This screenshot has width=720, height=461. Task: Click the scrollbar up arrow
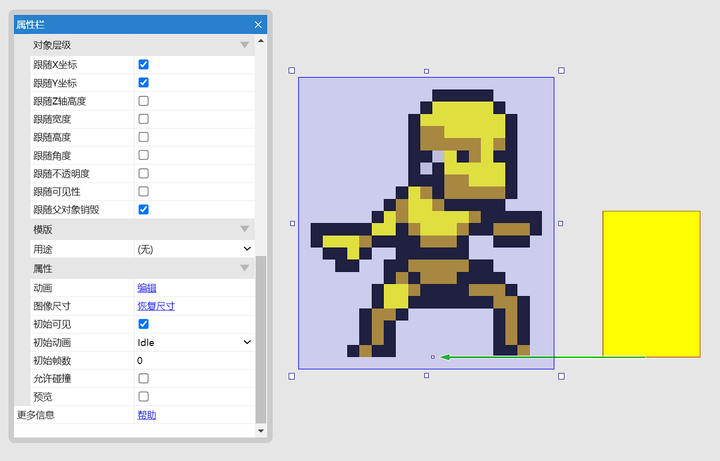coord(261,41)
